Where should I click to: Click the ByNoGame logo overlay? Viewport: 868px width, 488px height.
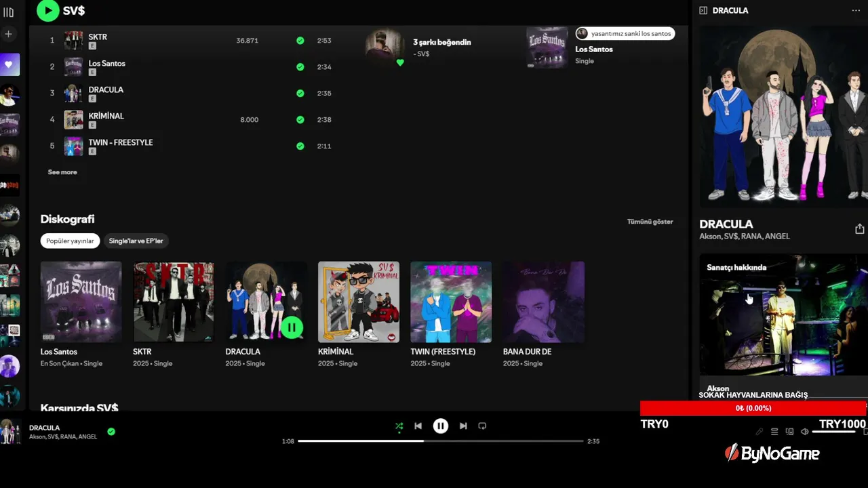pos(772,453)
